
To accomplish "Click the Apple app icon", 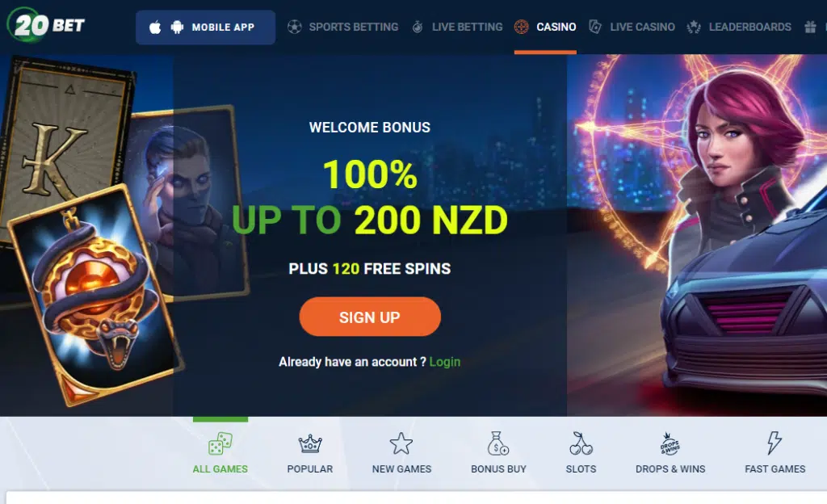I will 155,27.
